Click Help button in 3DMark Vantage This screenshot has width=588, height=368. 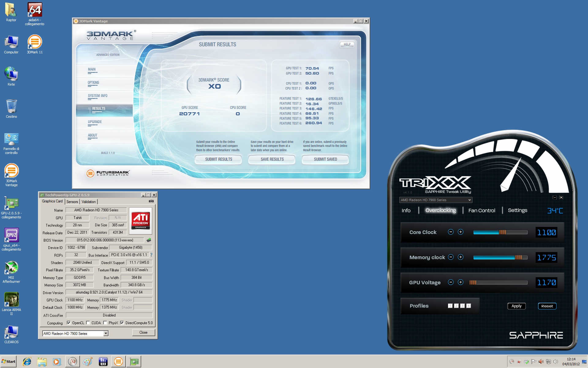[347, 44]
